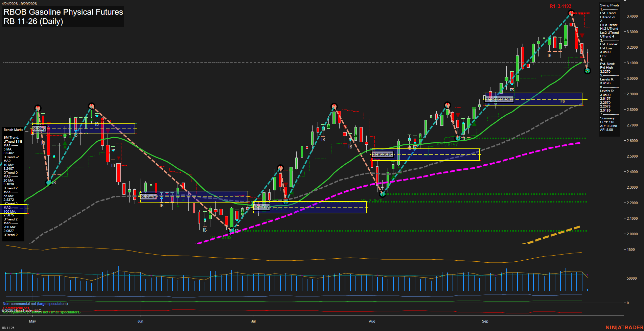Click the S1: 2.6157 support label
Viewport: 644px width, 331px height.
click(x=447, y=145)
